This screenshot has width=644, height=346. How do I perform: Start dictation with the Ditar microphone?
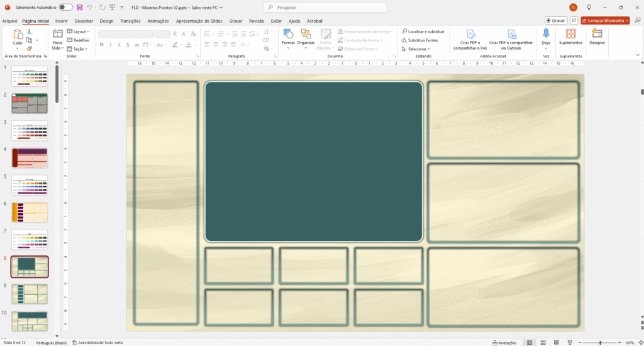click(545, 37)
